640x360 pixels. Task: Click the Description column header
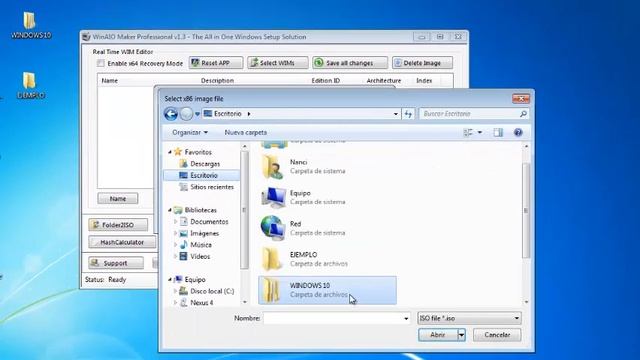coord(217,81)
